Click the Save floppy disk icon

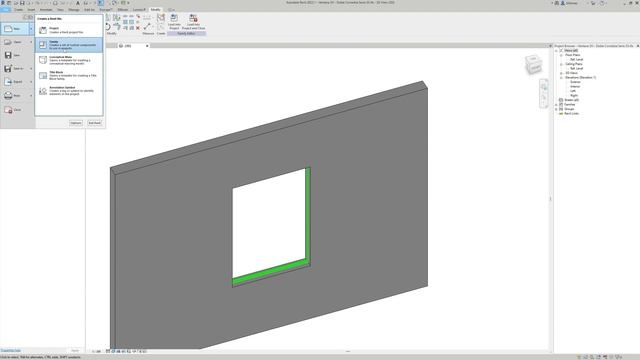[8, 55]
